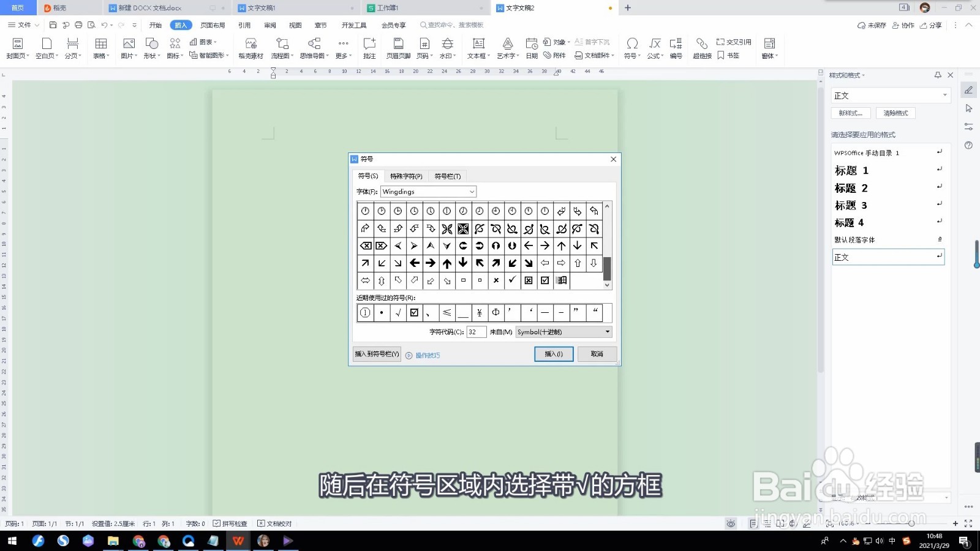Insert a 超链接 (Hyperlink)
The height and width of the screenshot is (551, 980).
tap(701, 47)
